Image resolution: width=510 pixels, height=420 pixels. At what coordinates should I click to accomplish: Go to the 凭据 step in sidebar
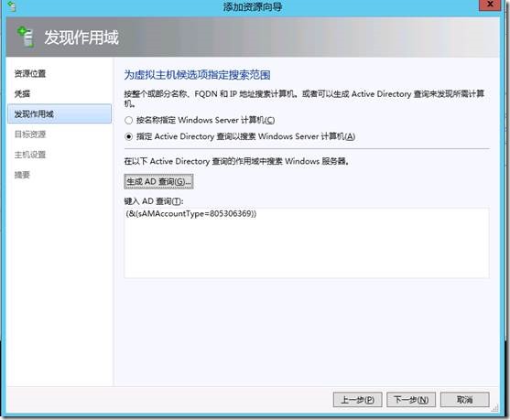tap(22, 94)
